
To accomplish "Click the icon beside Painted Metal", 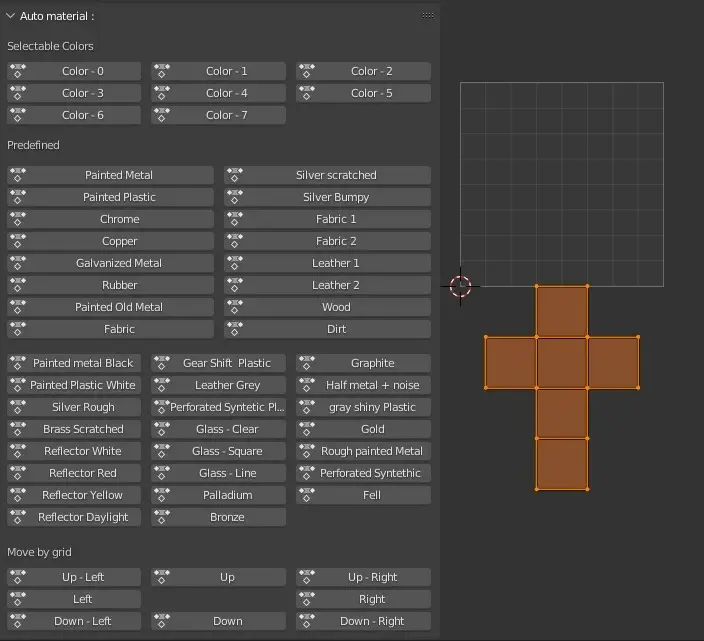I will [18, 175].
